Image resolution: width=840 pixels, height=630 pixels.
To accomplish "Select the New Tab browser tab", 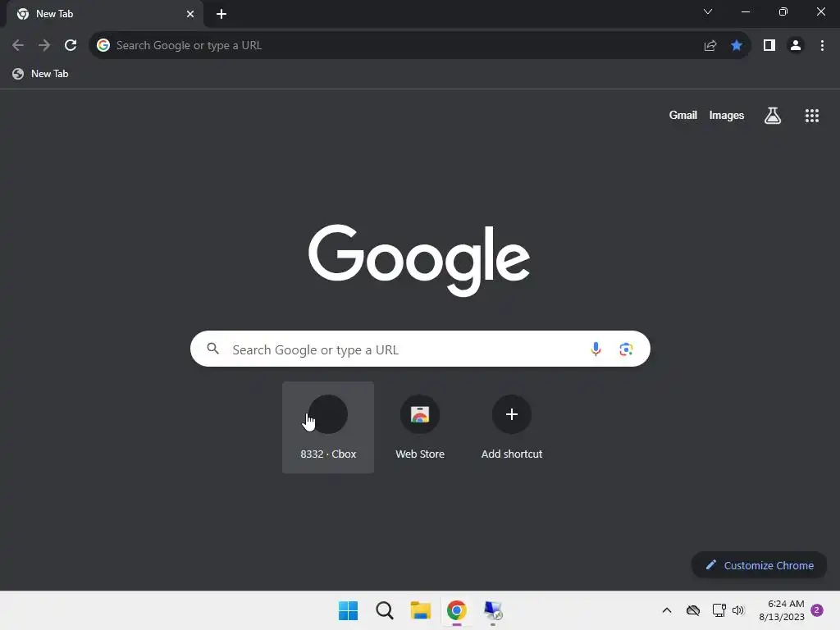I will click(x=105, y=14).
